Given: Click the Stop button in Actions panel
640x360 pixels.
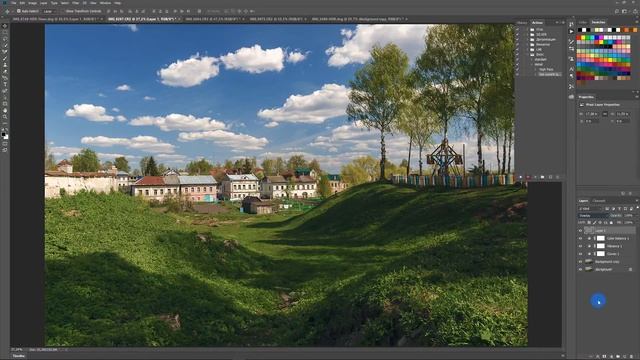Looking at the screenshot, I should pos(520,177).
